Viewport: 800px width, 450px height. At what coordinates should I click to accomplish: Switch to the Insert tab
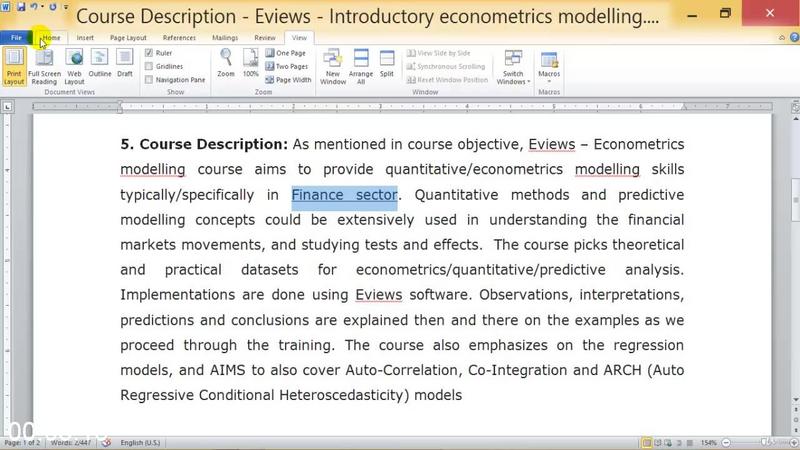[85, 38]
